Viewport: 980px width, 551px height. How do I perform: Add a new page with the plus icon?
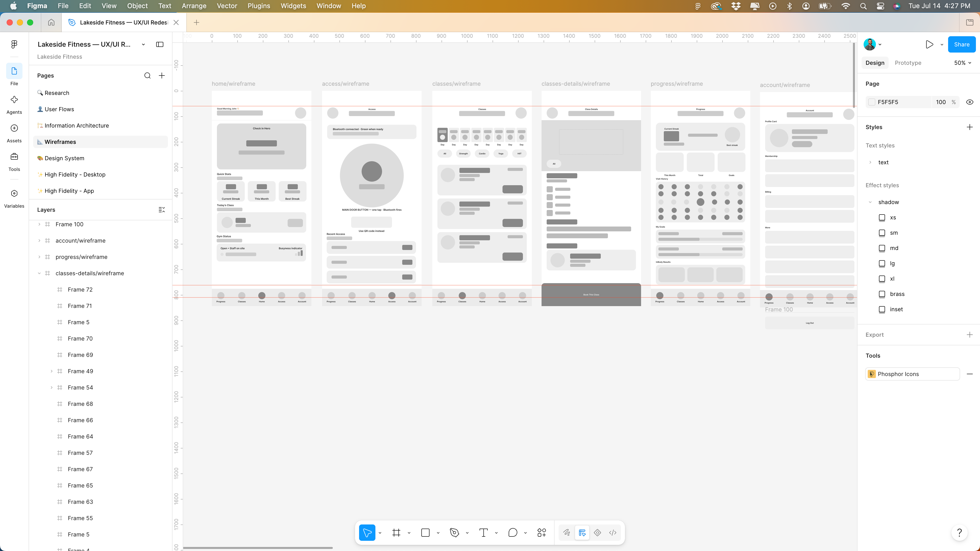click(162, 76)
